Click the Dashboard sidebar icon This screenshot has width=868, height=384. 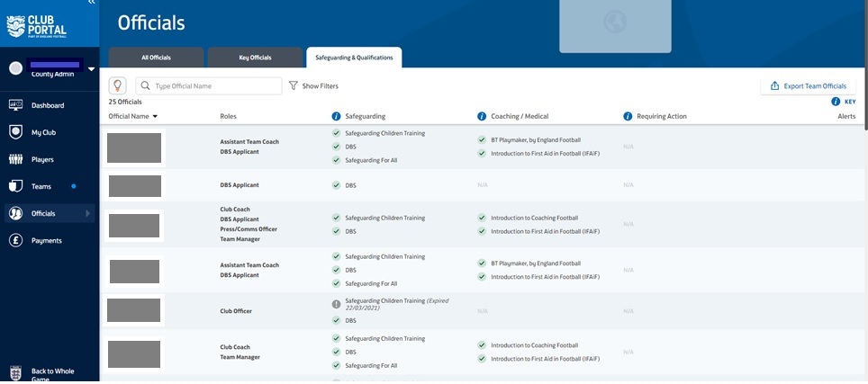pos(15,105)
